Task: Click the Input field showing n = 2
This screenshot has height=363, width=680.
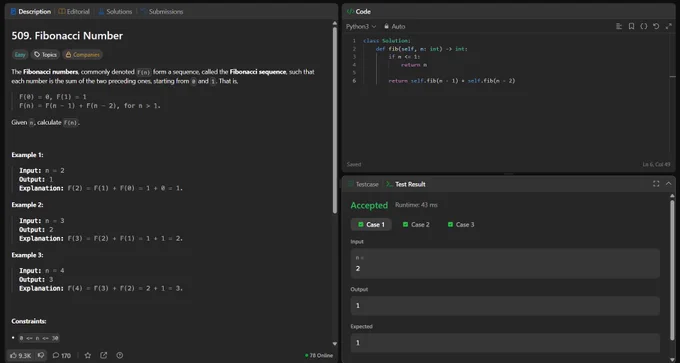Action: click(x=505, y=263)
